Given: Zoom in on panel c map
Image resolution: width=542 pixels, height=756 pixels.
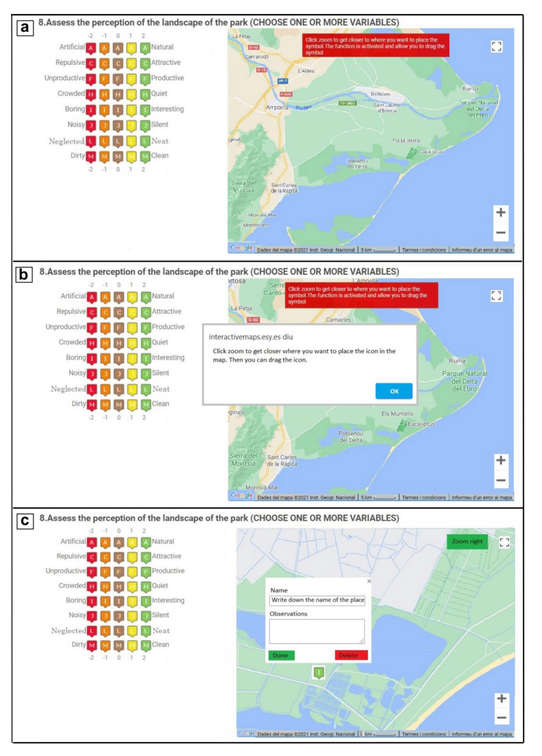Looking at the screenshot, I should tap(501, 698).
